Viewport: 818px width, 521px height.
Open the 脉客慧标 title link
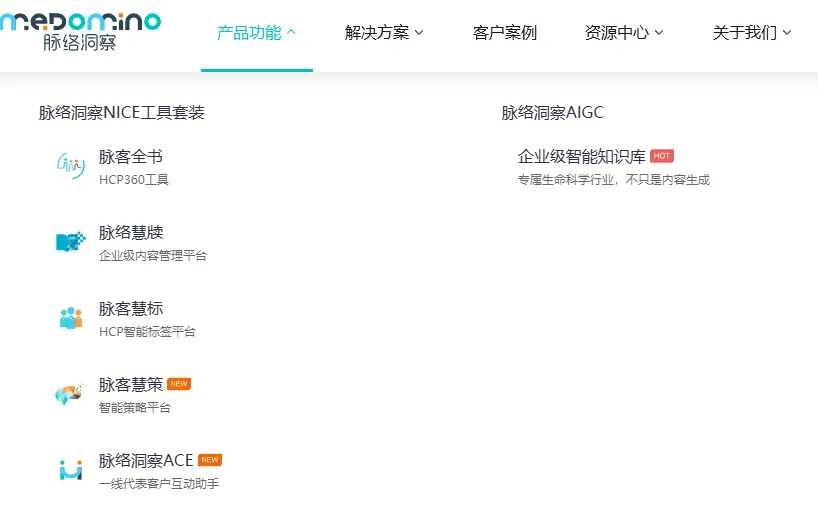point(130,309)
